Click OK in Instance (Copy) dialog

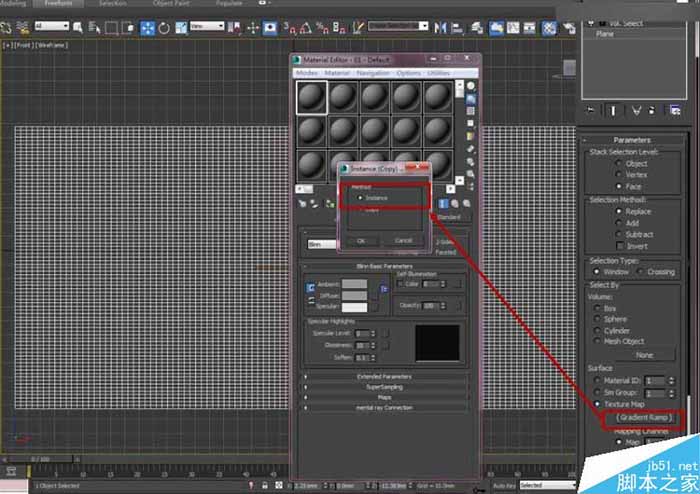[x=361, y=241]
